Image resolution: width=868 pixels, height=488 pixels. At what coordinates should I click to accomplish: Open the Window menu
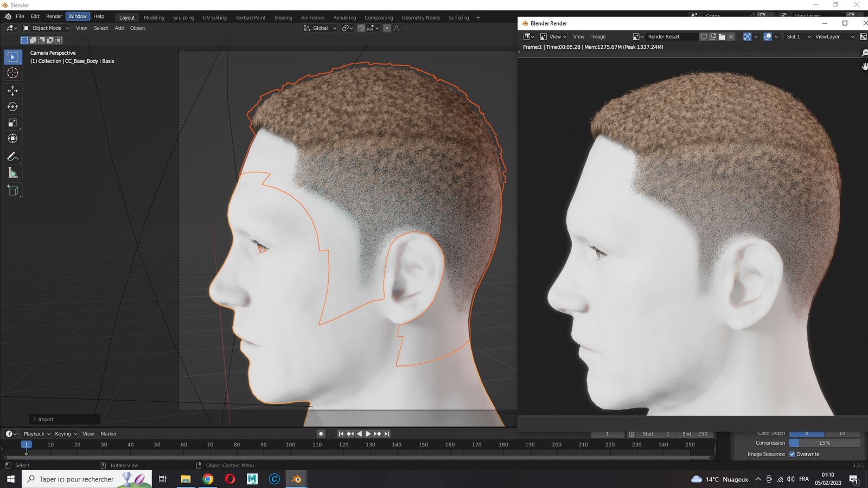tap(78, 16)
